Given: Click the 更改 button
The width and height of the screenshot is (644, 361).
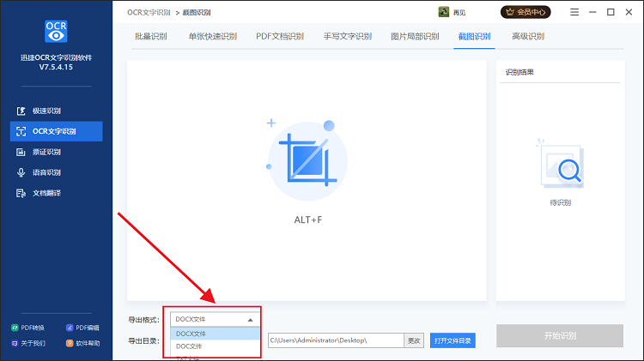Looking at the screenshot, I should [x=414, y=340].
